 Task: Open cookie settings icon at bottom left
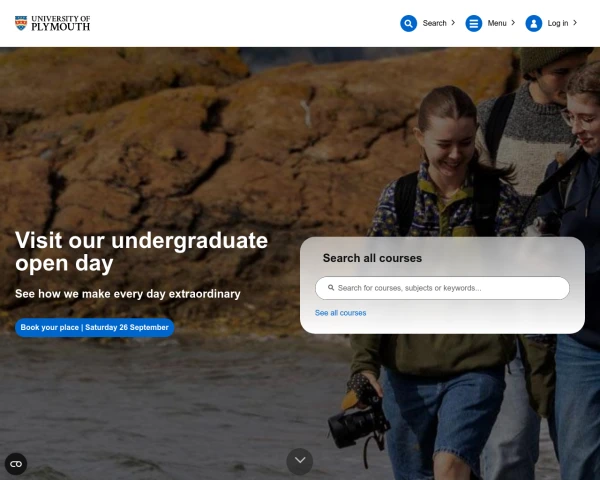pyautogui.click(x=16, y=464)
